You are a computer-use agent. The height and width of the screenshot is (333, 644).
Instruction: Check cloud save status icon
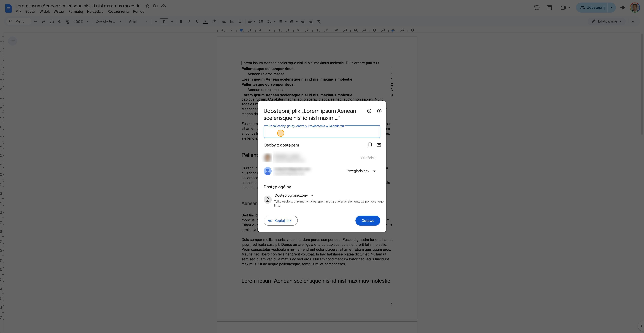click(x=164, y=6)
